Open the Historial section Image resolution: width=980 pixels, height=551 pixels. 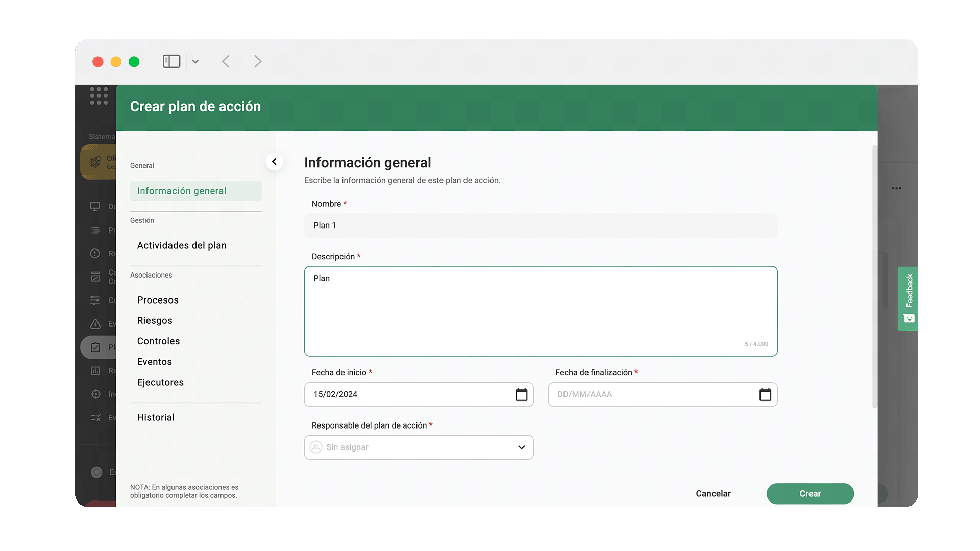click(x=156, y=417)
